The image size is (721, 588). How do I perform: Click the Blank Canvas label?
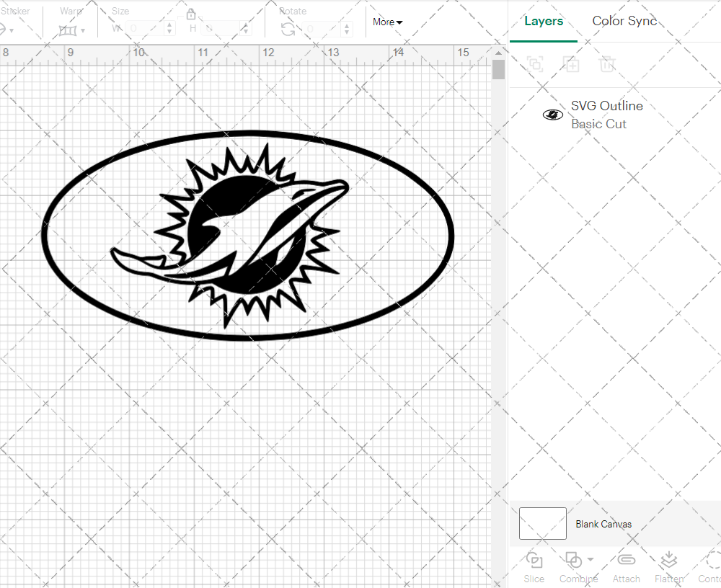[603, 524]
